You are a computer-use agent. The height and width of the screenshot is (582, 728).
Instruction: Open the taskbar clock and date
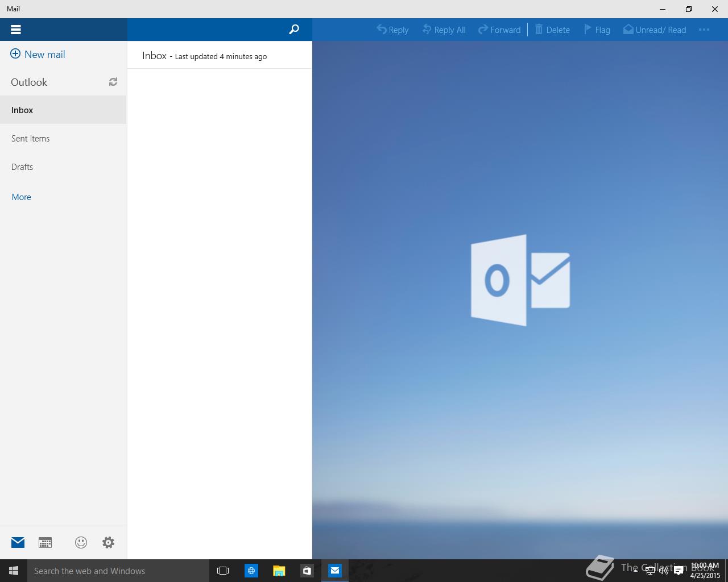click(x=705, y=571)
